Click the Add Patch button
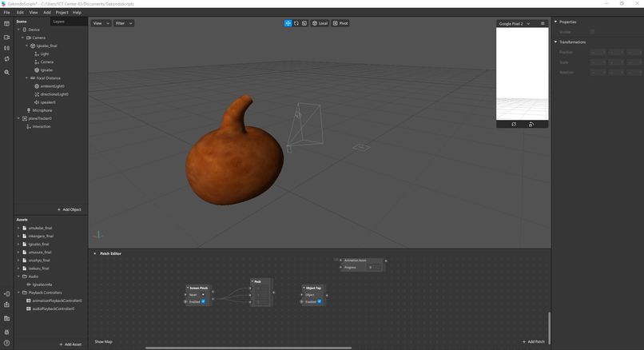The height and width of the screenshot is (350, 644). coord(533,342)
